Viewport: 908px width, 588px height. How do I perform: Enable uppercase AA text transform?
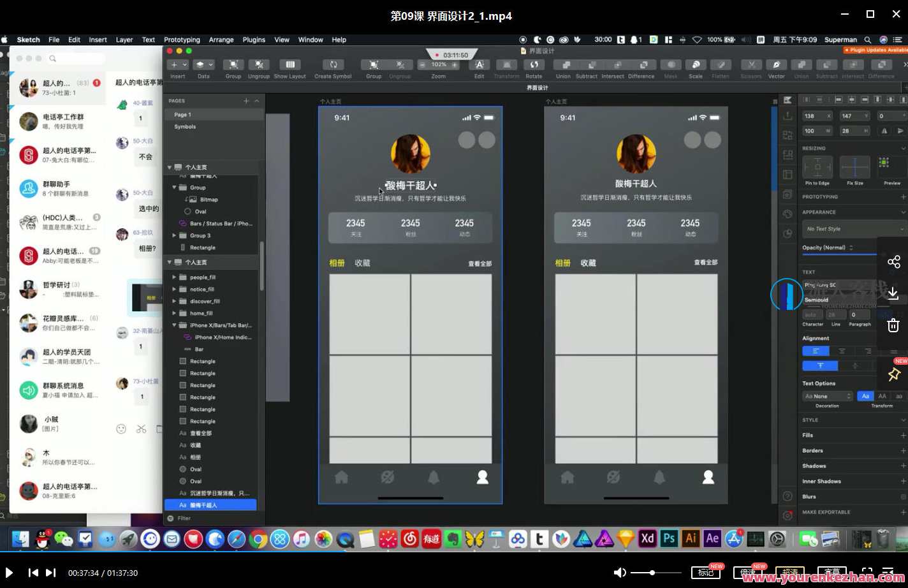(x=882, y=396)
